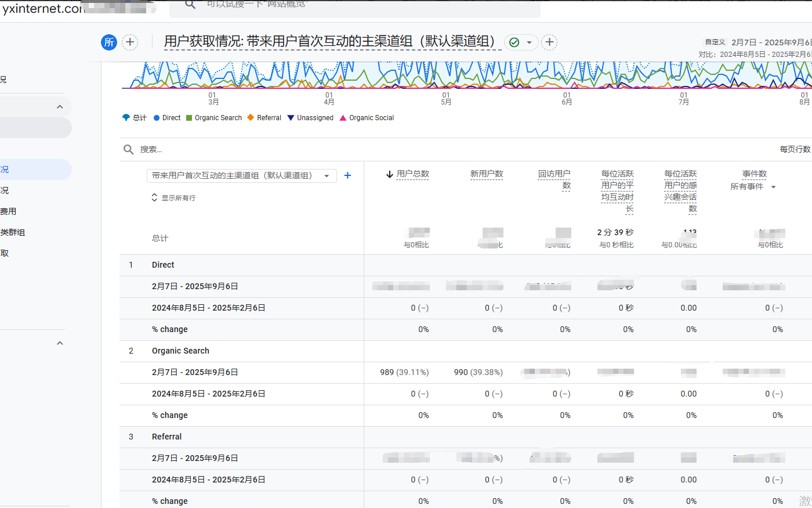The height and width of the screenshot is (508, 812).
Task: Collapse the upper sidebar section chevron
Action: pos(60,107)
